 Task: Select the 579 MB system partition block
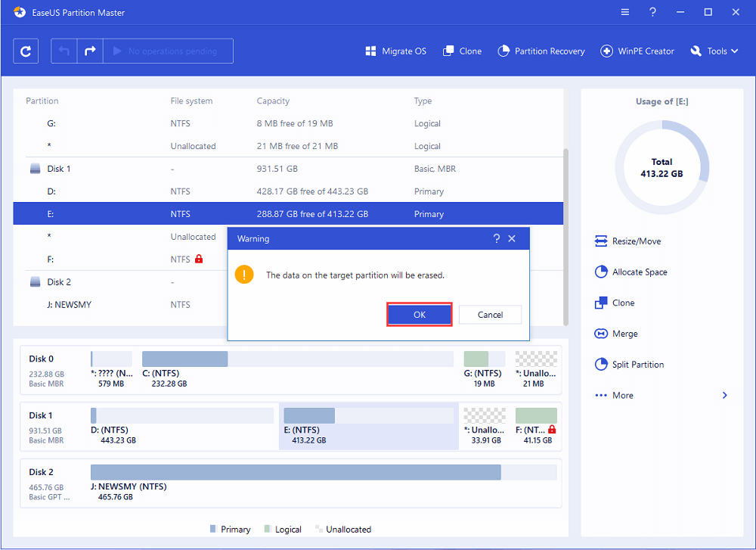(111, 369)
